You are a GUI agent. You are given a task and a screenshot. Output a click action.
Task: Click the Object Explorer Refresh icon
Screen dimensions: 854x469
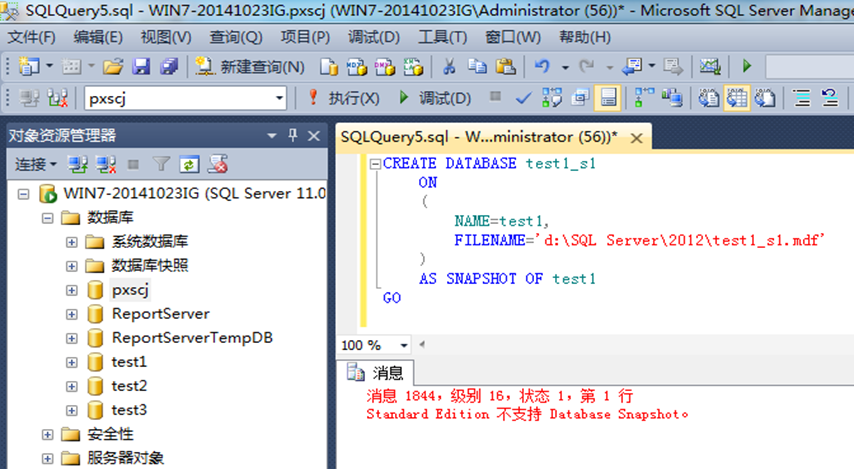click(189, 165)
